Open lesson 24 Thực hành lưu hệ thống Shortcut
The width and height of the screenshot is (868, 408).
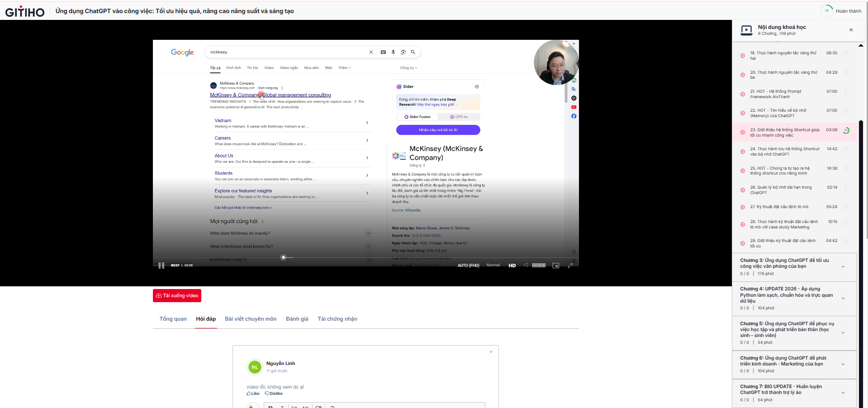784,152
